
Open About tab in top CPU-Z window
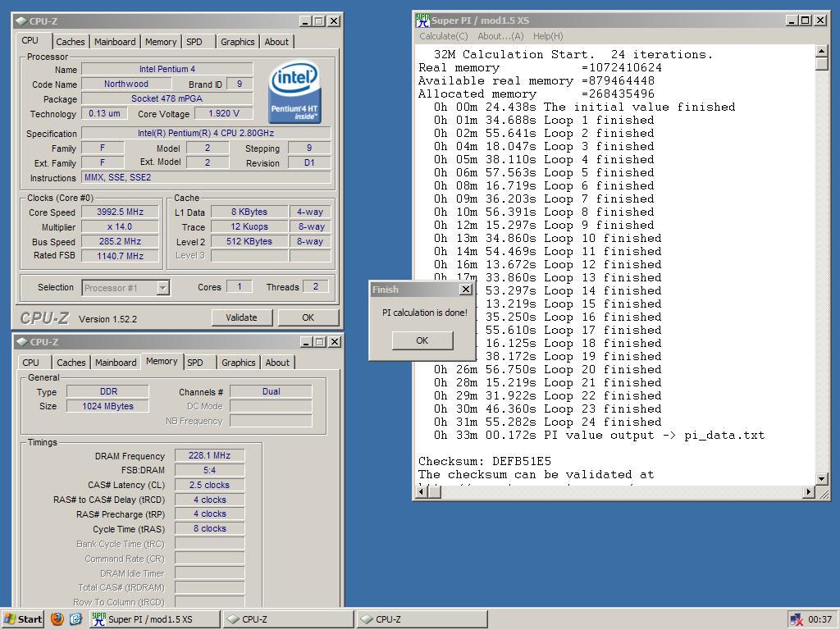[276, 42]
